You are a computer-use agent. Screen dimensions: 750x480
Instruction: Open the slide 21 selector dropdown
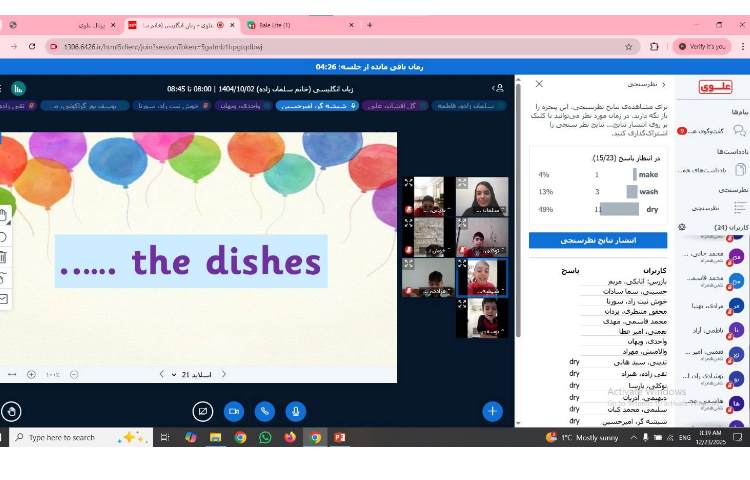pos(192,374)
